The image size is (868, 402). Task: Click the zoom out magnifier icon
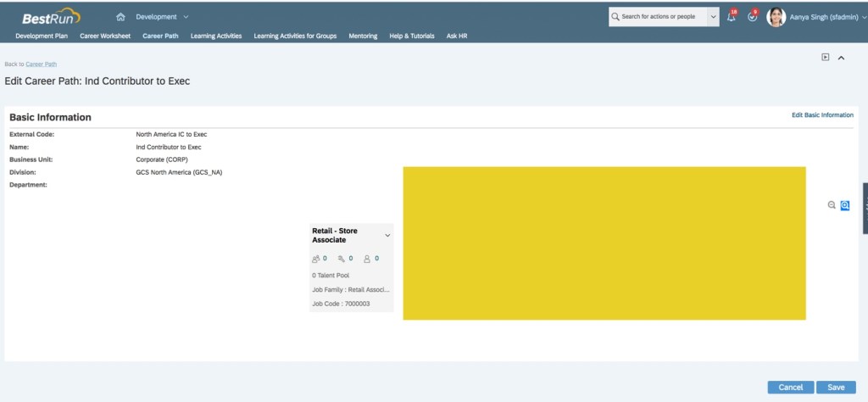pos(832,205)
